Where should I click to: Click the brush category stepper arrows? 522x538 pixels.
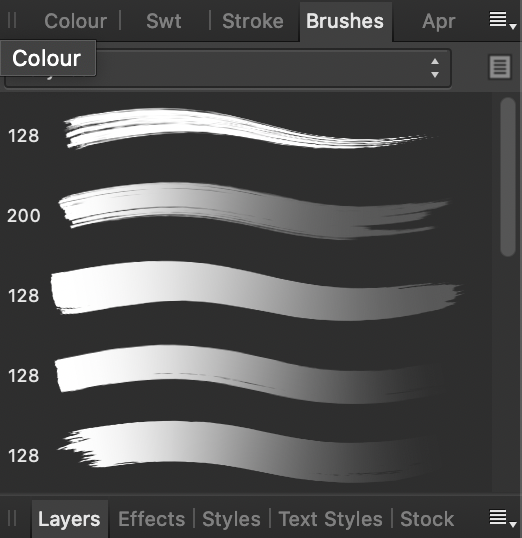[435, 68]
